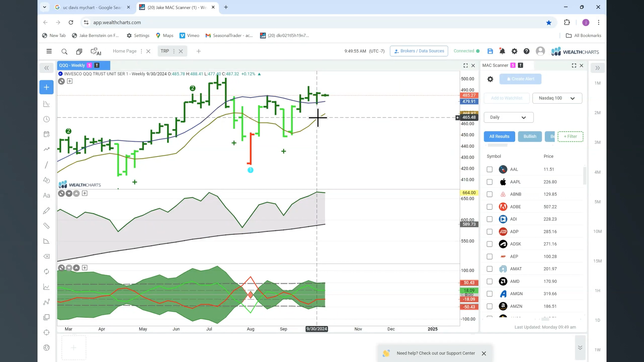The width and height of the screenshot is (644, 362).
Task: Select the 1D interval on right sidebar
Action: pyautogui.click(x=597, y=320)
